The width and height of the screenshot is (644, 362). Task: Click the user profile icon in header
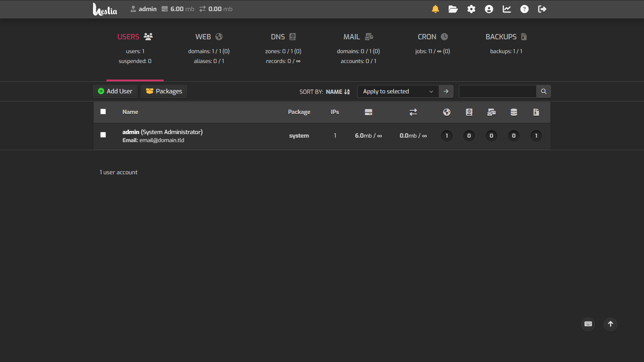click(489, 9)
